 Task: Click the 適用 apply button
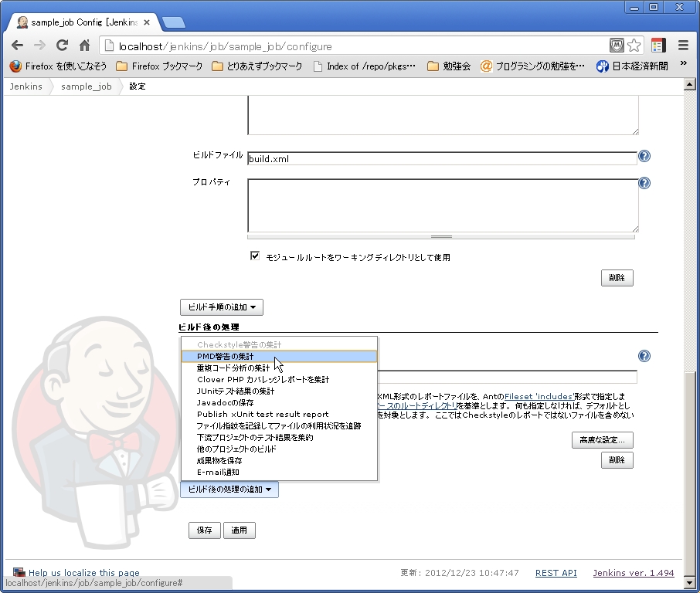click(x=240, y=530)
